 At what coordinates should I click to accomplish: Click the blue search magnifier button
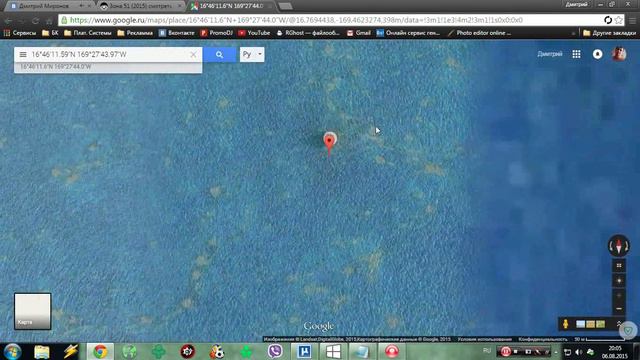pyautogui.click(x=219, y=54)
